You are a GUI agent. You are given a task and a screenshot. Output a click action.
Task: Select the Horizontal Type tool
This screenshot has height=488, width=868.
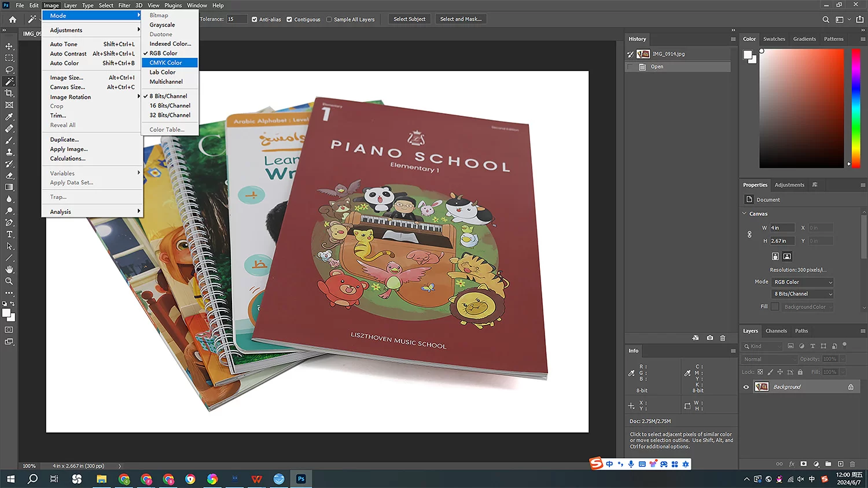coord(9,234)
